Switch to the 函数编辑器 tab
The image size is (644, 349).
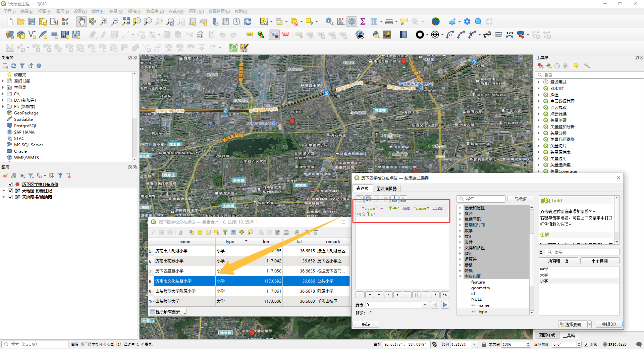pyautogui.click(x=386, y=189)
